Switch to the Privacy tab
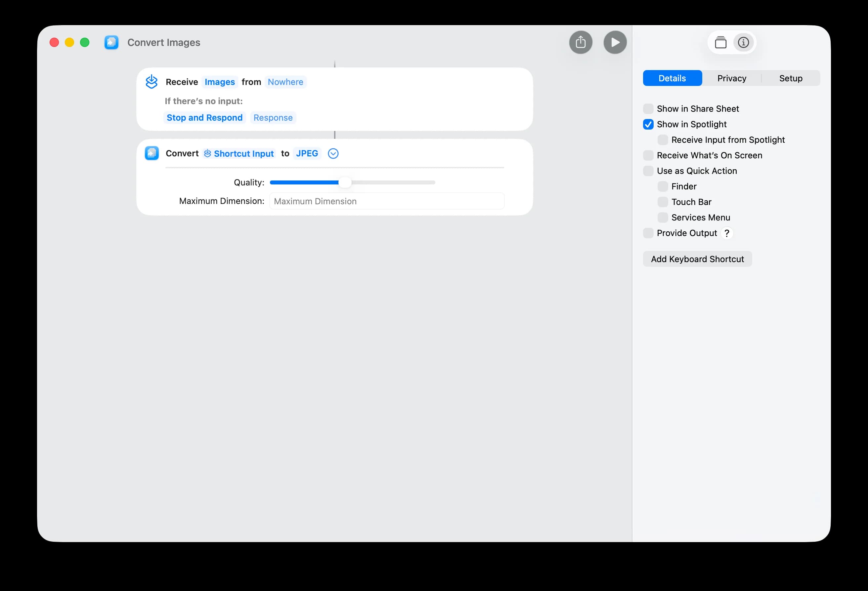This screenshot has width=868, height=591. (x=731, y=78)
